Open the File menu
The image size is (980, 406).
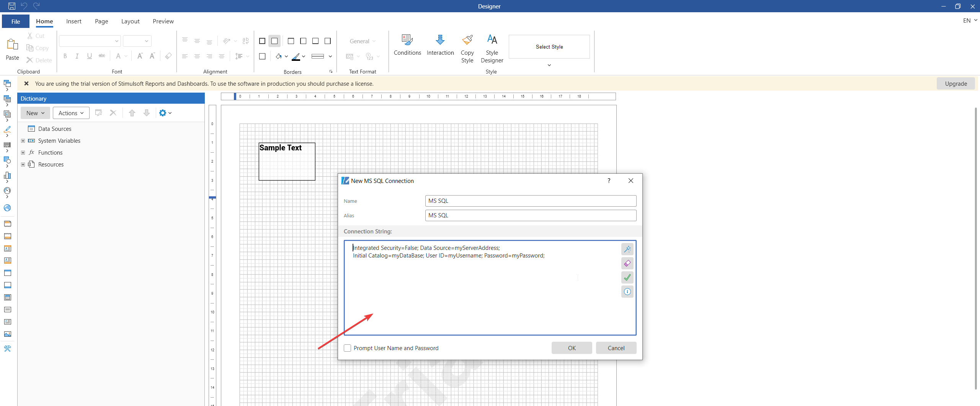click(x=16, y=21)
